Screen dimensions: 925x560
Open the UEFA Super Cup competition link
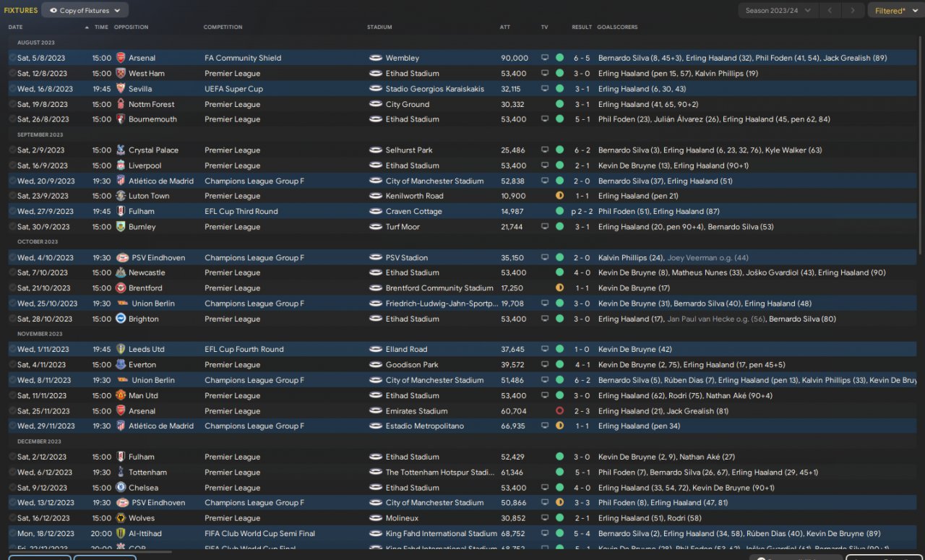click(233, 89)
